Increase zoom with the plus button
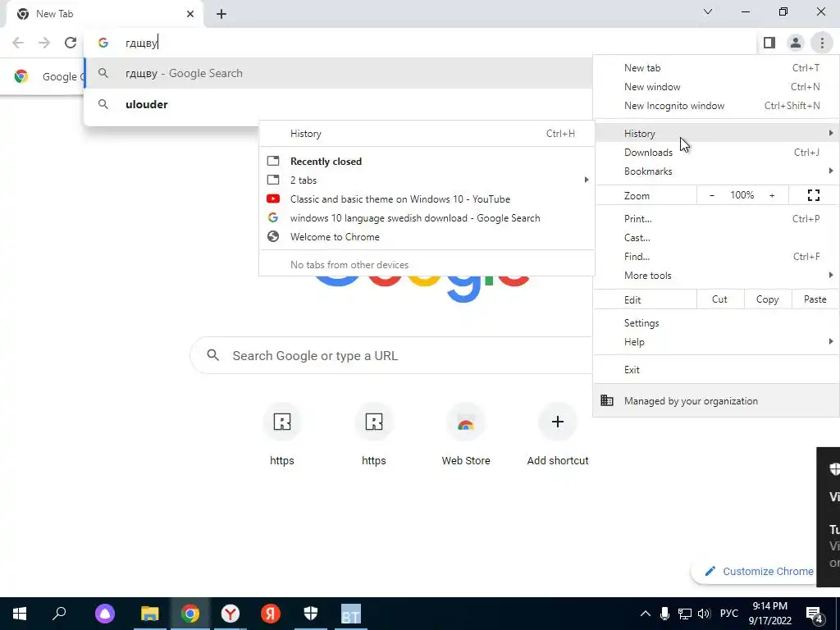This screenshot has height=630, width=840. [772, 195]
